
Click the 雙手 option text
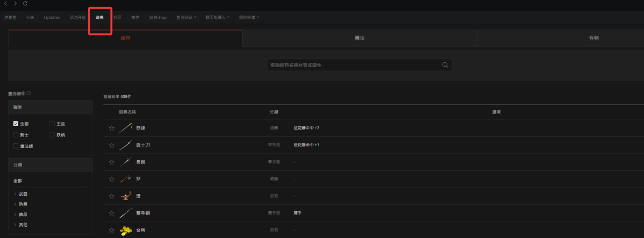(x=298, y=213)
